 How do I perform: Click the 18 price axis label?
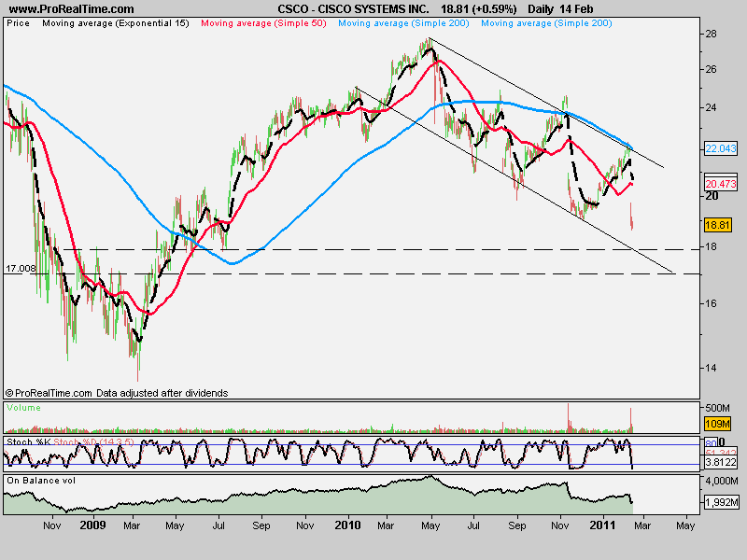pyautogui.click(x=712, y=246)
